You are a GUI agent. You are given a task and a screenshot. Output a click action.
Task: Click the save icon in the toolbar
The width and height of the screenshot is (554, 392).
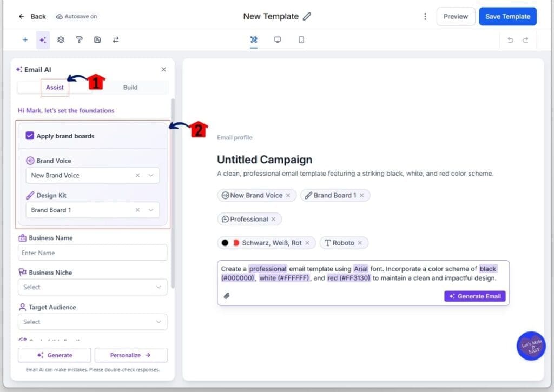(97, 39)
